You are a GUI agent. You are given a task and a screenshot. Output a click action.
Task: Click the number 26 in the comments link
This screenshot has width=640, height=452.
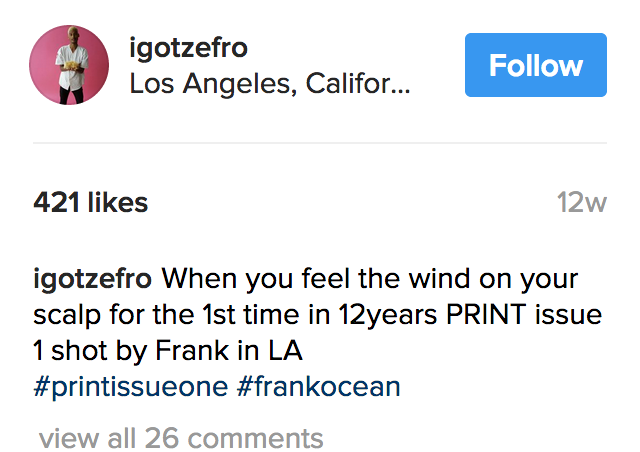point(160,438)
